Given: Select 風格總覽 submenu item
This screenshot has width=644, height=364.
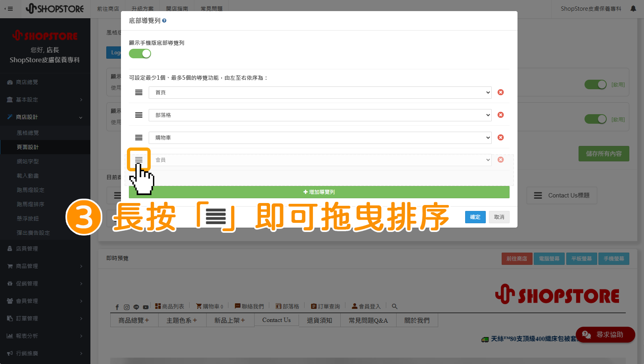Looking at the screenshot, I should pyautogui.click(x=45, y=133).
